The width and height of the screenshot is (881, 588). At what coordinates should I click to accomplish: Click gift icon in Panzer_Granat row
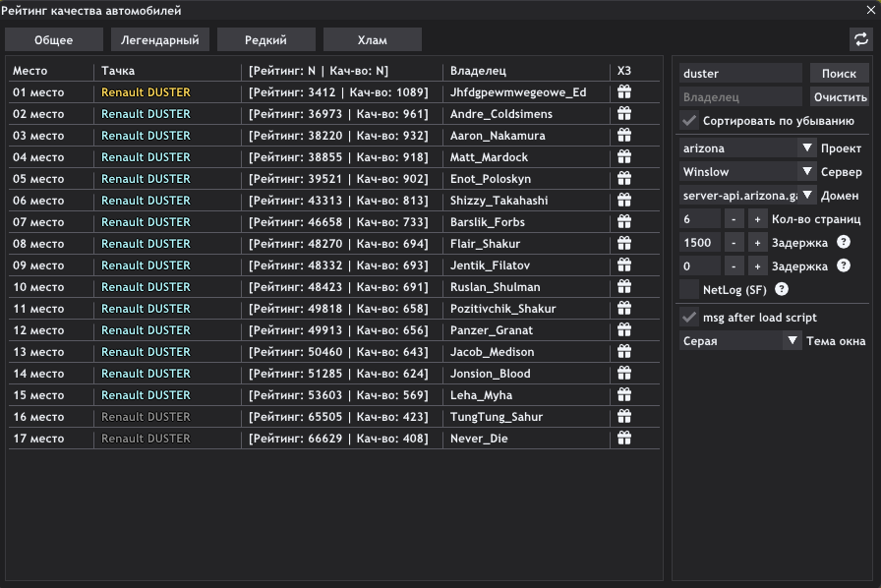pos(624,330)
